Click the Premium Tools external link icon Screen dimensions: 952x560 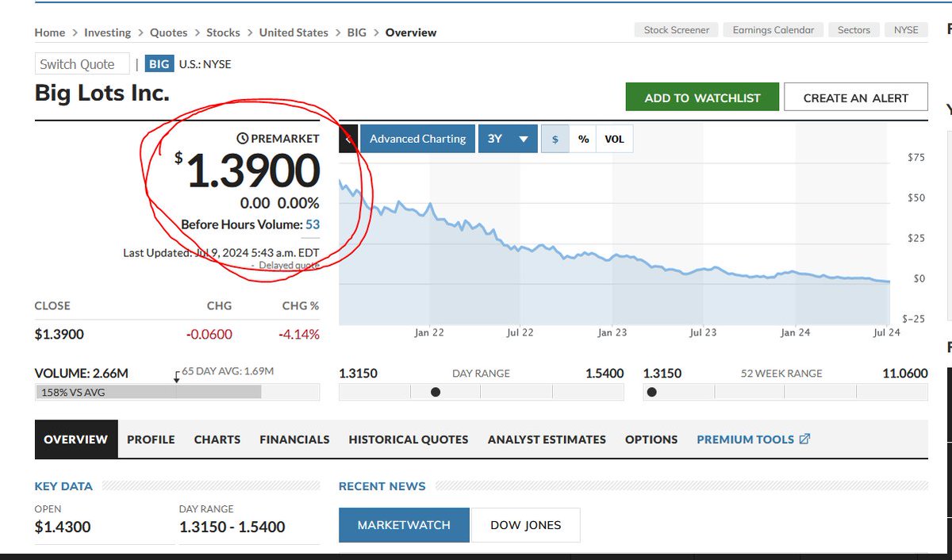coord(804,439)
